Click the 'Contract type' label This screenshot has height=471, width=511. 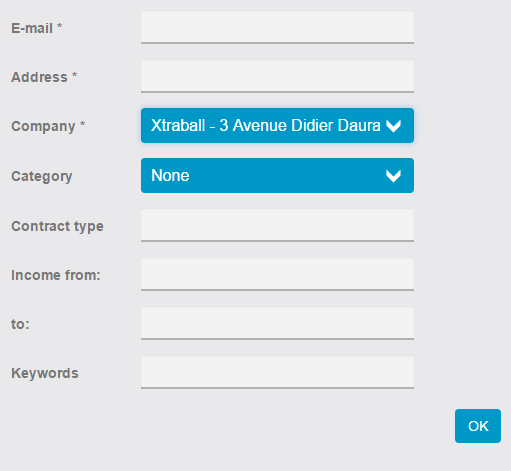click(x=57, y=226)
